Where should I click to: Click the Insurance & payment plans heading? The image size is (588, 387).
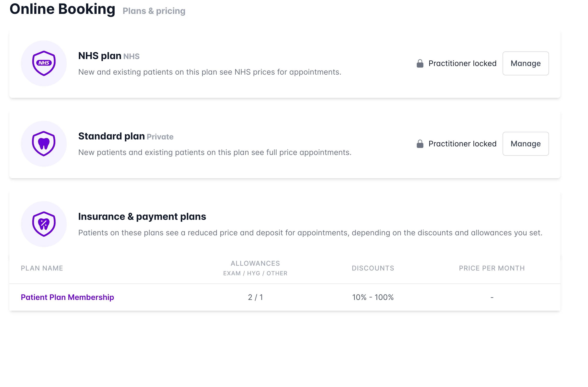click(142, 216)
